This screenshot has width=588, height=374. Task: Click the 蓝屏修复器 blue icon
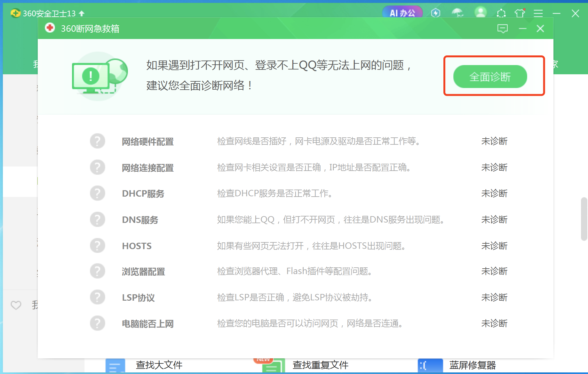coord(430,366)
